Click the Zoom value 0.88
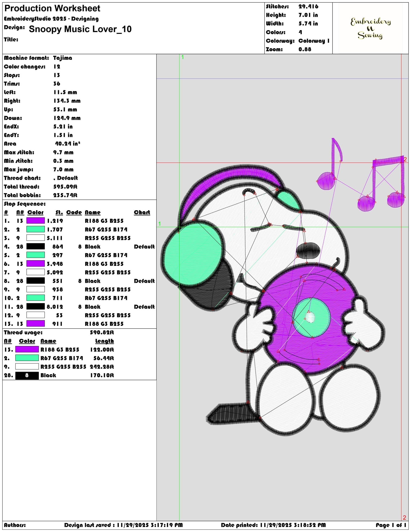 pos(305,49)
